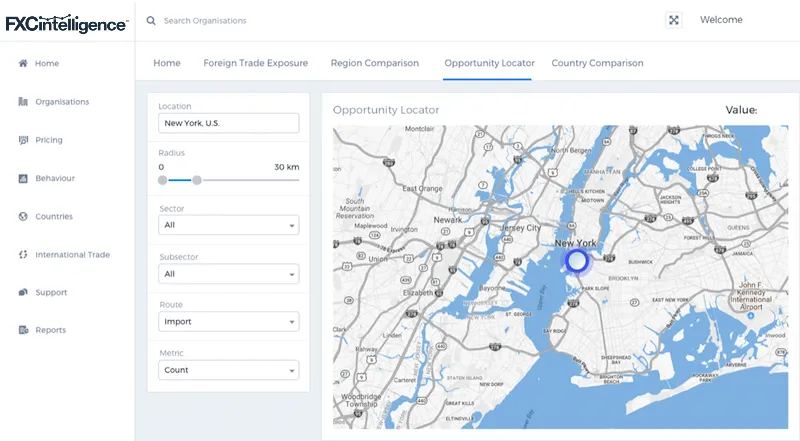Open Organisations via its sidebar icon
Viewport: 800px width, 441px height.
click(23, 101)
